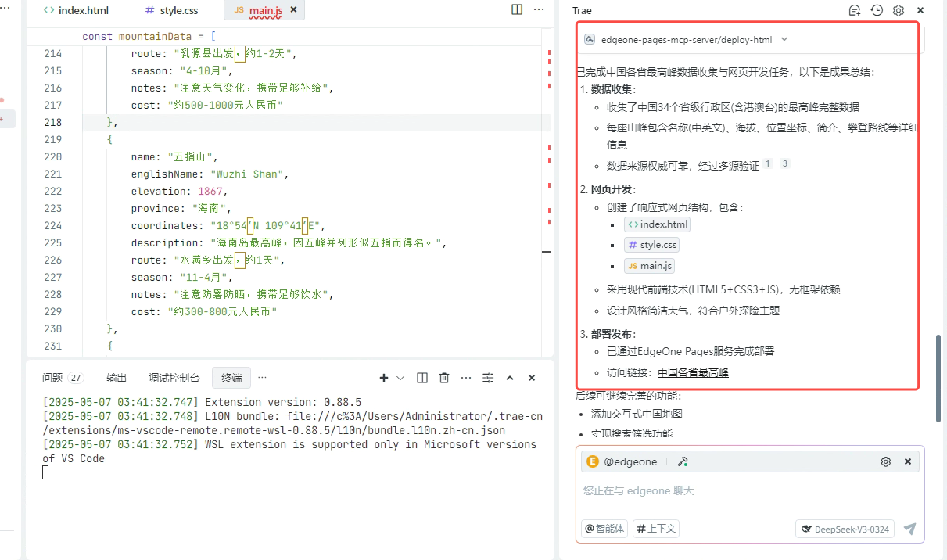
Task: Click the season "11-4月" line
Action: 182,277
